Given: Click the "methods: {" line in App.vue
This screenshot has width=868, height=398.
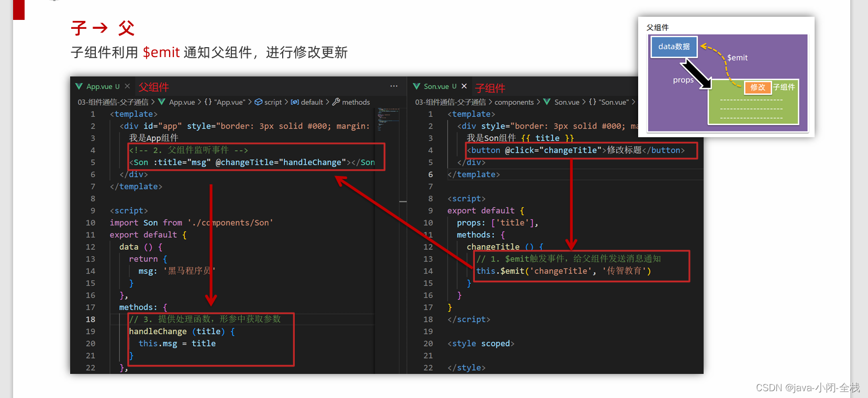Looking at the screenshot, I should click(143, 307).
